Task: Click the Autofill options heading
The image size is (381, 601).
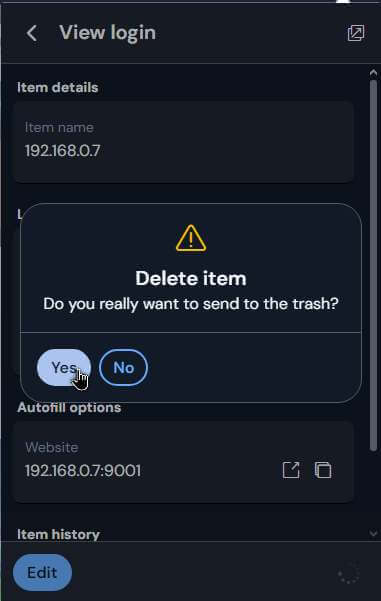Action: (x=69, y=407)
